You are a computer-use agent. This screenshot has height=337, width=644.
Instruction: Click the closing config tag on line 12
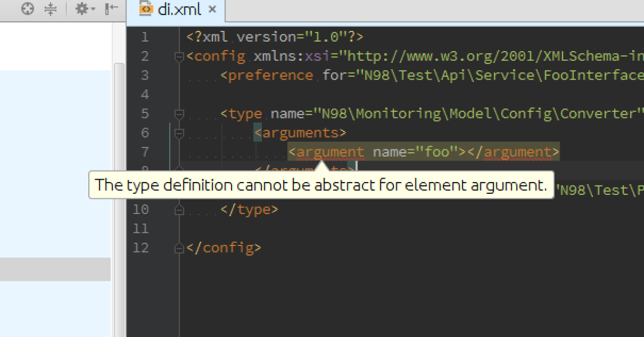pyautogui.click(x=224, y=247)
